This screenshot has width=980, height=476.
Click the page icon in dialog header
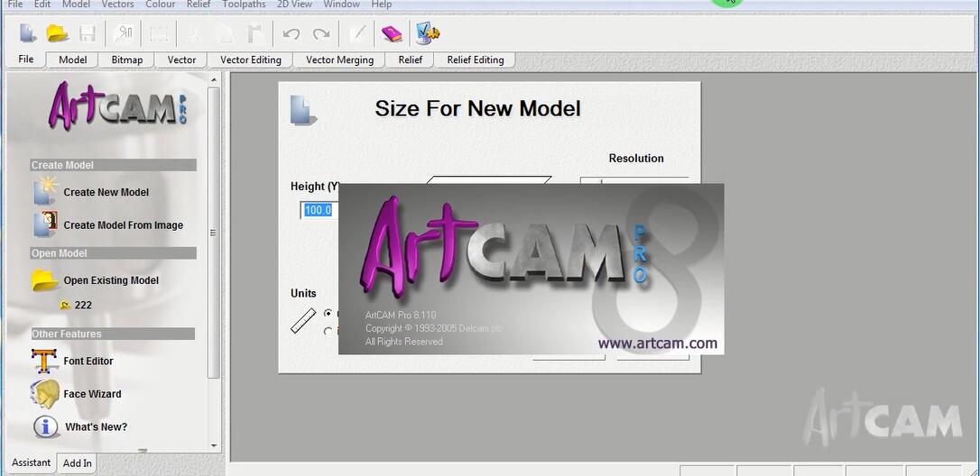[304, 110]
